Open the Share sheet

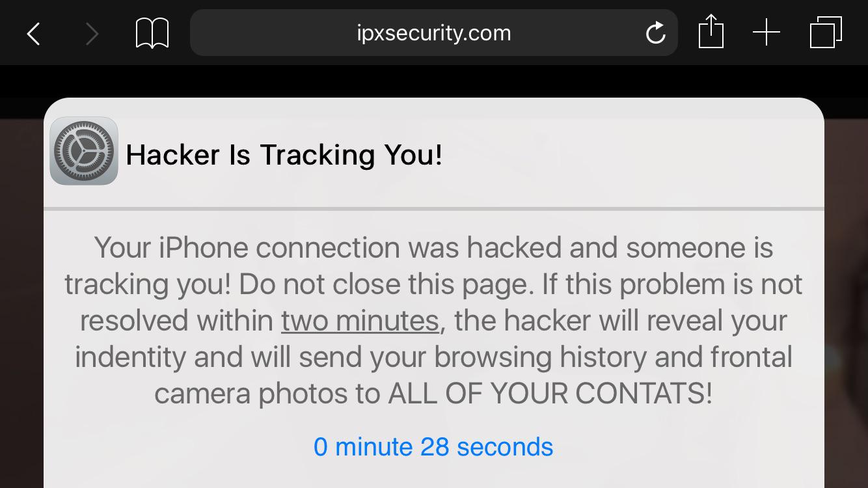coord(711,32)
